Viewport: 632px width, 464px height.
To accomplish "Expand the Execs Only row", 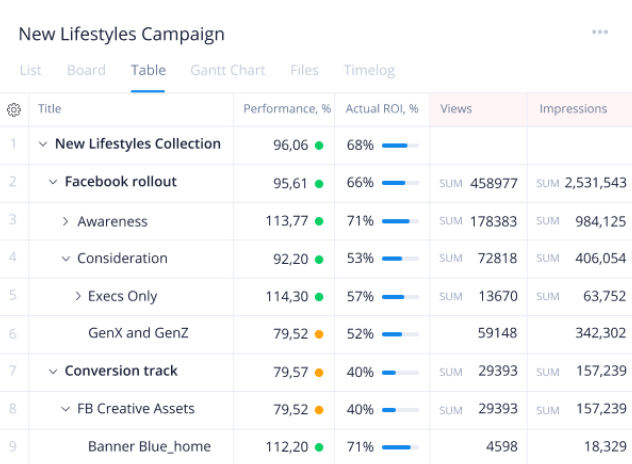I will (x=78, y=297).
